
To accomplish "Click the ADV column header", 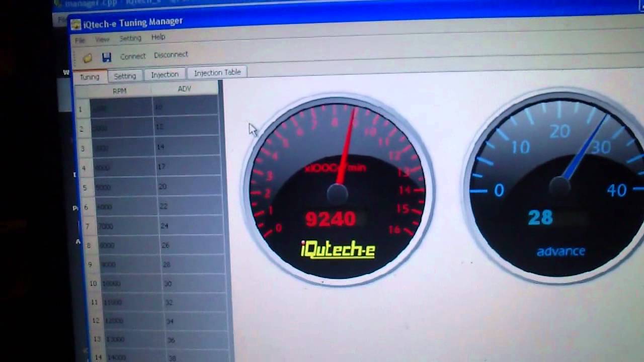I will pos(185,89).
